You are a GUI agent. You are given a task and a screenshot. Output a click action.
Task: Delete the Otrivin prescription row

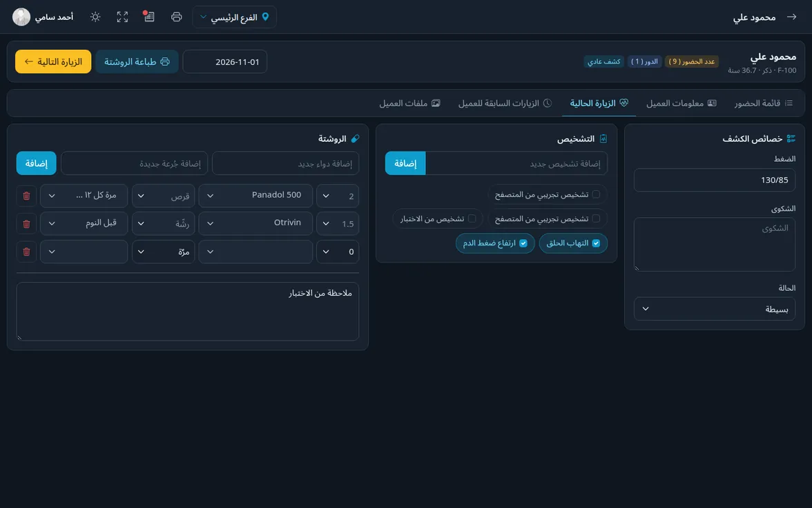coord(26,224)
